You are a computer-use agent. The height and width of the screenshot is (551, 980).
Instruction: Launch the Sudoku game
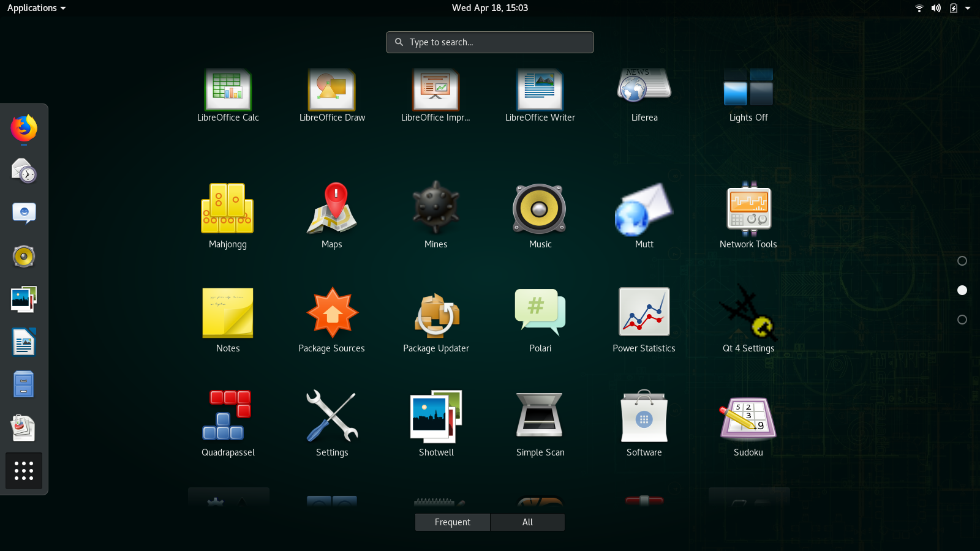point(748,416)
